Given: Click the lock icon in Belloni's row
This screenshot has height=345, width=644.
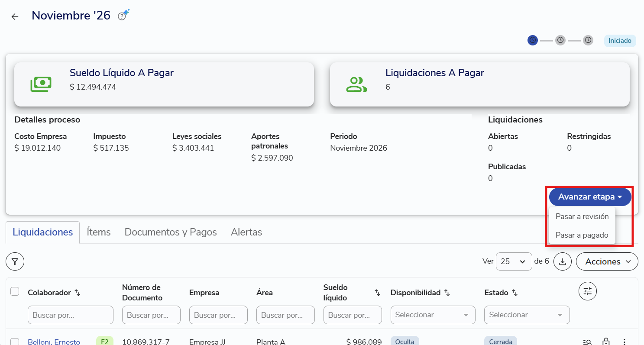Looking at the screenshot, I should click(x=606, y=342).
